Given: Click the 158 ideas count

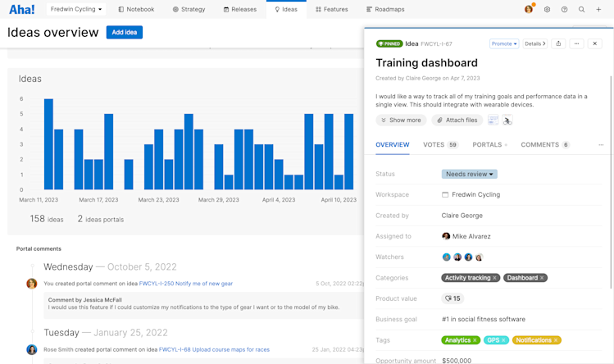Looking at the screenshot, I should tap(47, 219).
